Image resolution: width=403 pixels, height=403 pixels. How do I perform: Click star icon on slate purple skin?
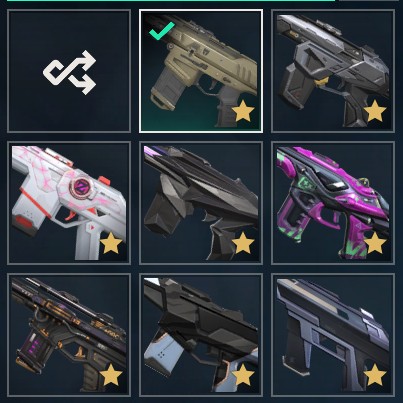pyautogui.click(x=375, y=375)
